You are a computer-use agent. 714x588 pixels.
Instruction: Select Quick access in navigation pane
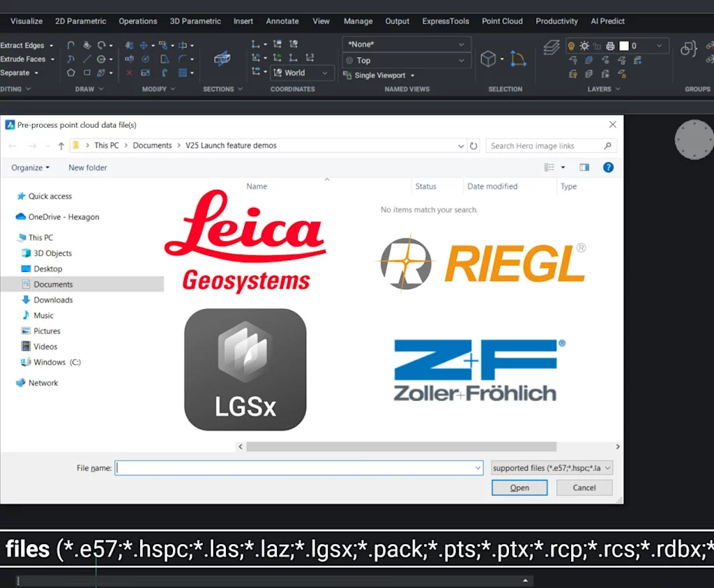(x=44, y=196)
